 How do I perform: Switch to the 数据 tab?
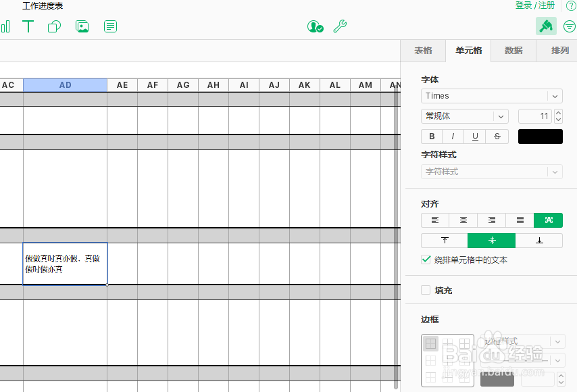click(513, 50)
